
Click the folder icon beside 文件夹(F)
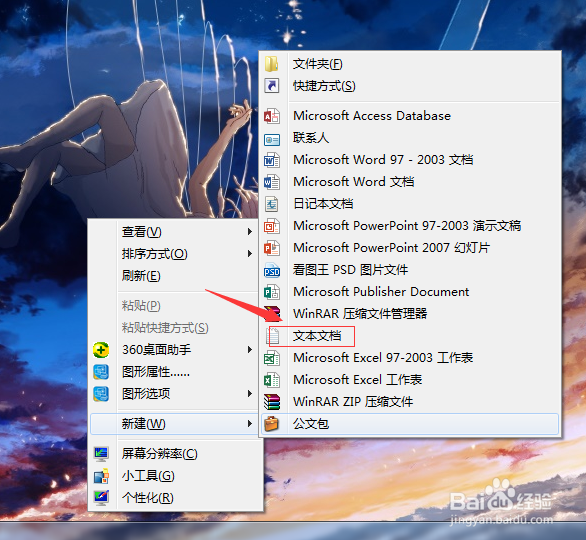272,64
